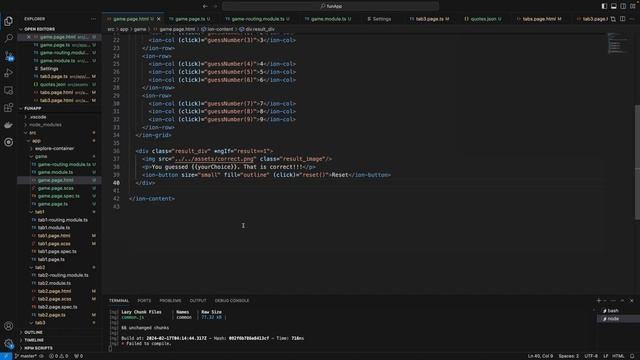
Task: Open the Ports panel tab
Action: 144,300
